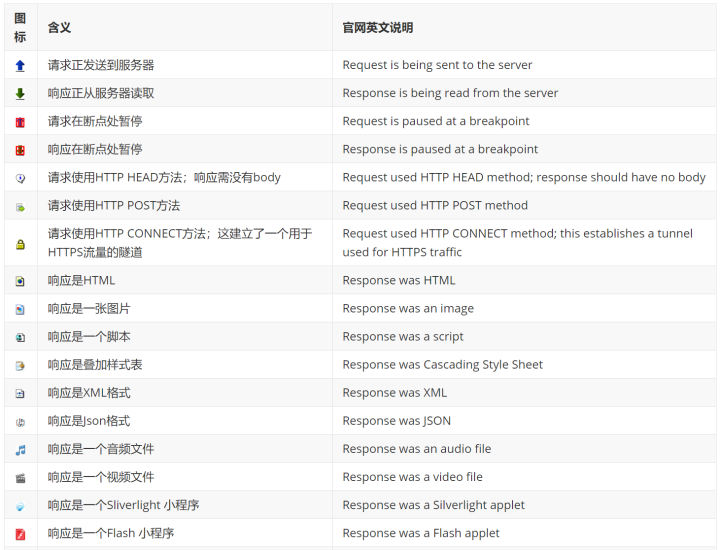Click the video file response icon
Image resolution: width=720 pixels, height=550 pixels.
[x=20, y=478]
